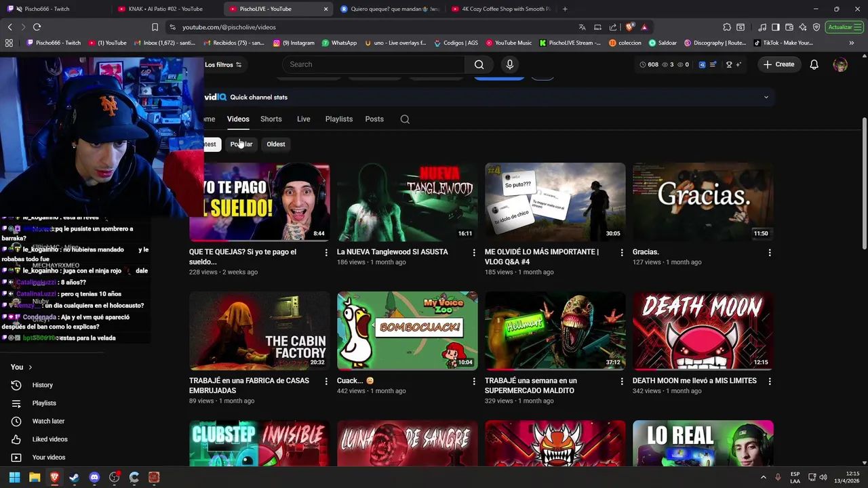Open more options for Cuack... video
Viewport: 868px width, 488px height.
[474, 382]
